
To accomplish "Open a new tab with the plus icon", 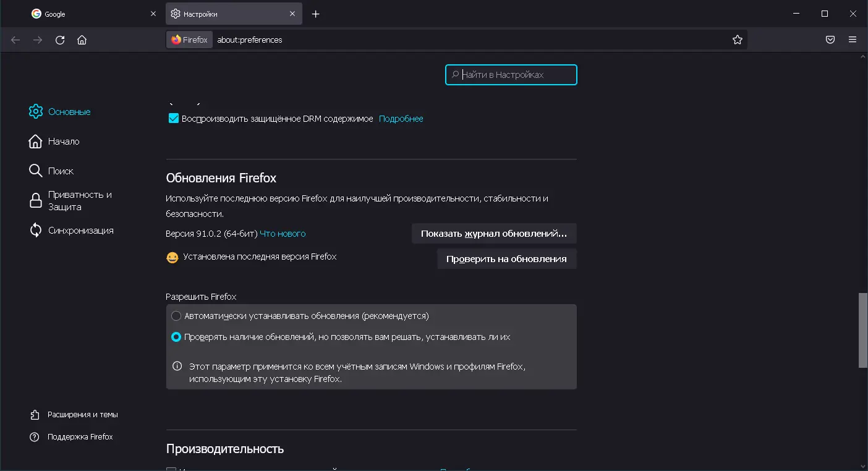I will coord(316,14).
